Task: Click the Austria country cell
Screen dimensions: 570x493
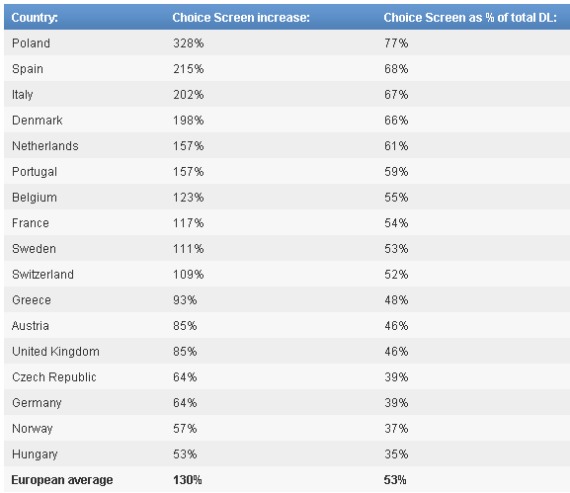Action: click(30, 326)
